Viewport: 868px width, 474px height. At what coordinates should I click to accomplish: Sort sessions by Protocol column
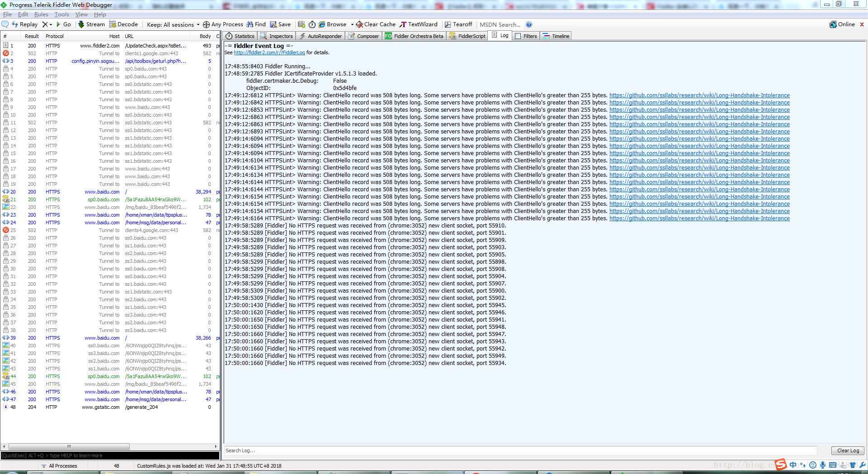pos(55,36)
